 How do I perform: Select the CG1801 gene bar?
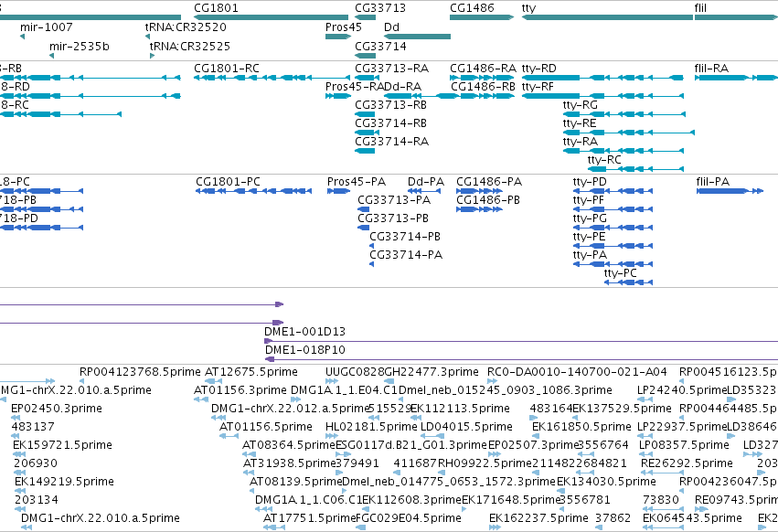271,17
